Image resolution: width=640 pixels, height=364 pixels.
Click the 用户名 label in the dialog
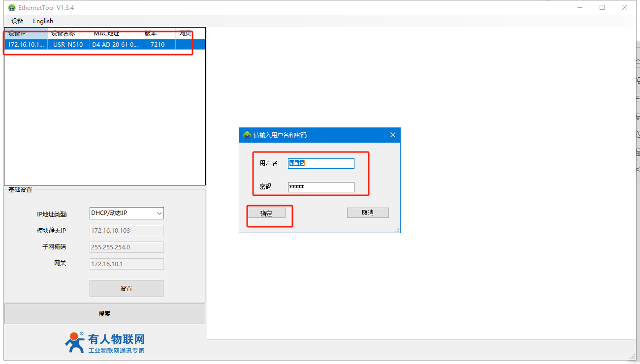coord(269,163)
